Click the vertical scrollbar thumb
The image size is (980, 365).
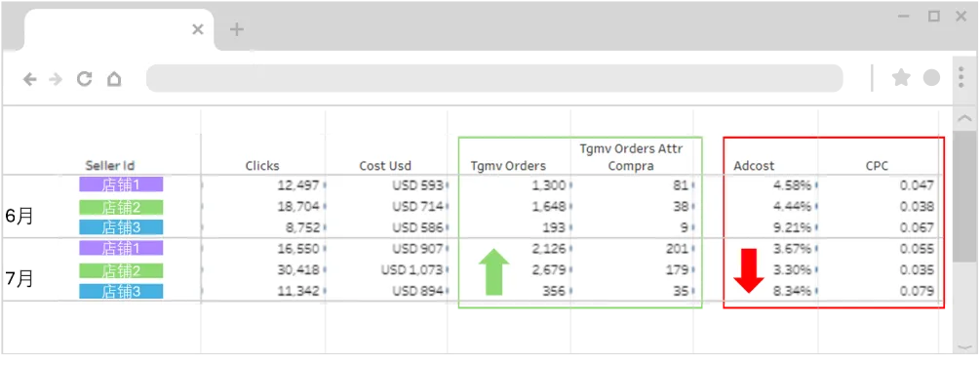[x=965, y=196]
